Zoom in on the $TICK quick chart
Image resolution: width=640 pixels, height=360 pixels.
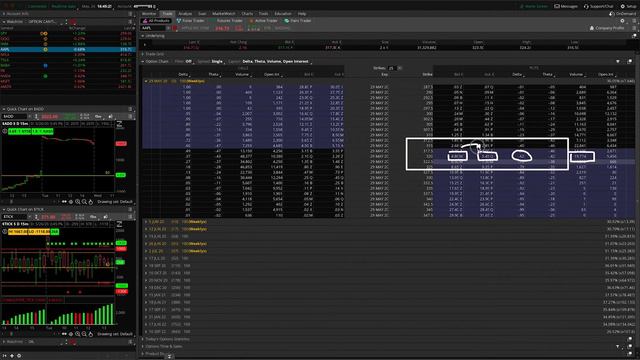tap(78, 334)
